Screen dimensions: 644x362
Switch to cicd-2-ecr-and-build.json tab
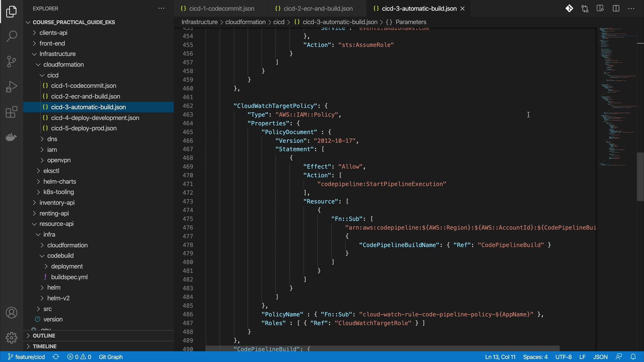click(x=318, y=8)
